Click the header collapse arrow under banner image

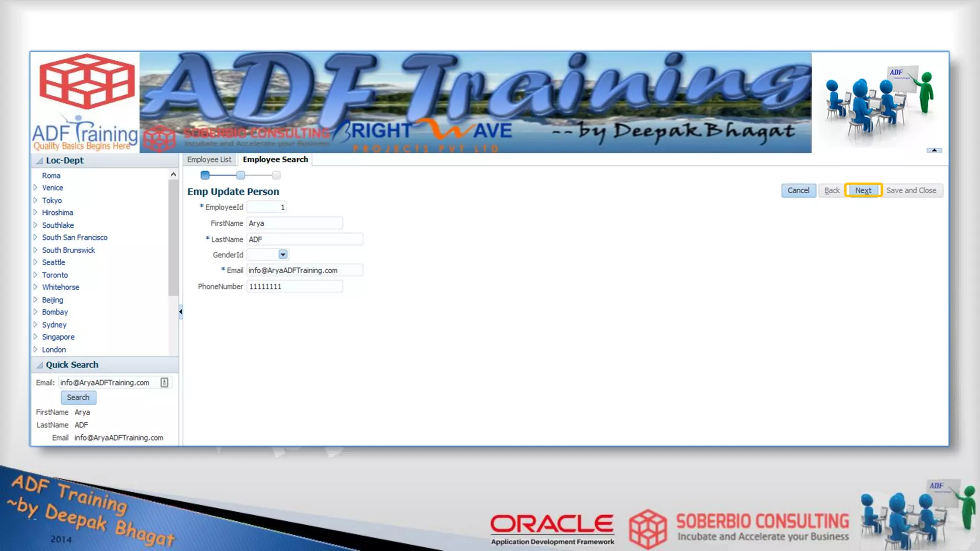click(x=934, y=150)
